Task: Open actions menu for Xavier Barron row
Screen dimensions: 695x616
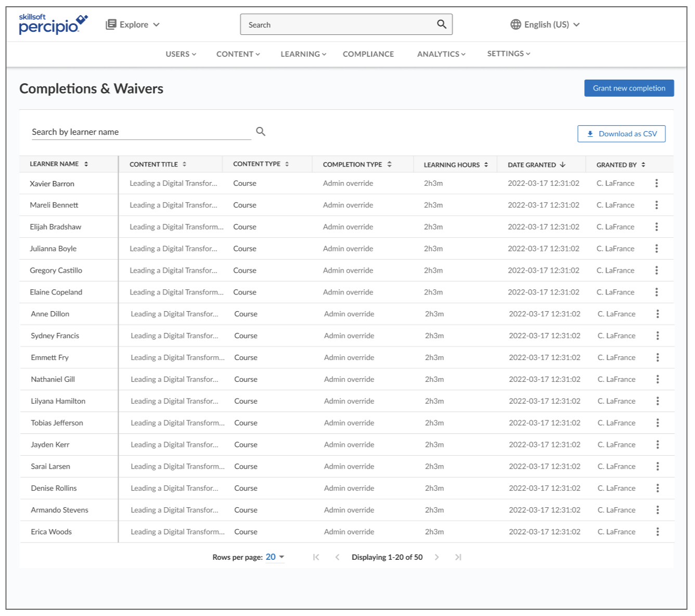Action: coord(657,183)
